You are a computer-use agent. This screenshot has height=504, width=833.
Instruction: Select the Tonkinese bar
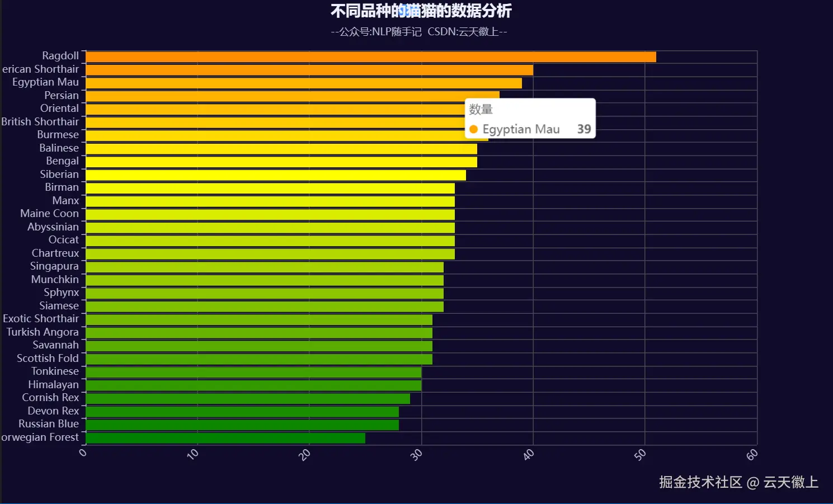[x=253, y=372]
